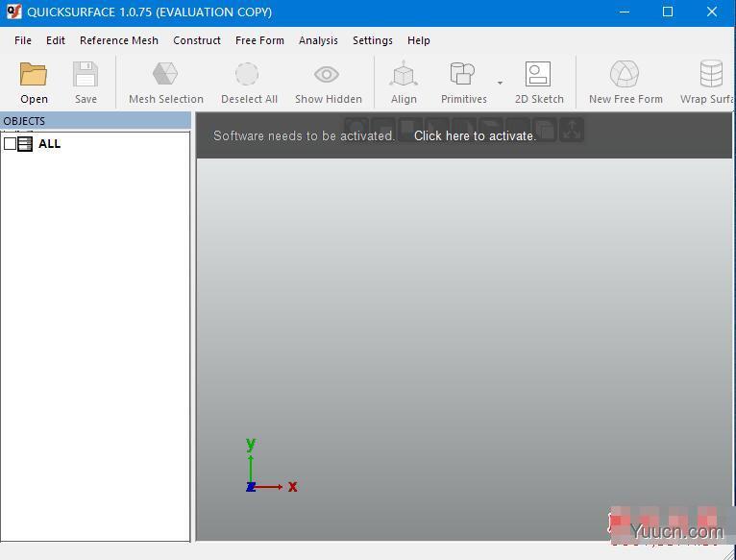Viewport: 736px width, 560px height.
Task: Open the Analysis menu
Action: [318, 40]
